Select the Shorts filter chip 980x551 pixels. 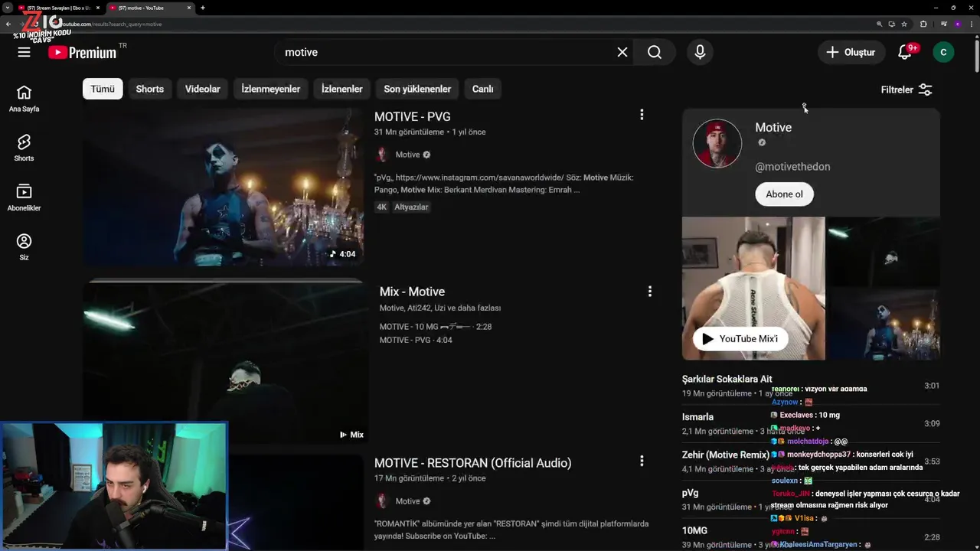(150, 89)
